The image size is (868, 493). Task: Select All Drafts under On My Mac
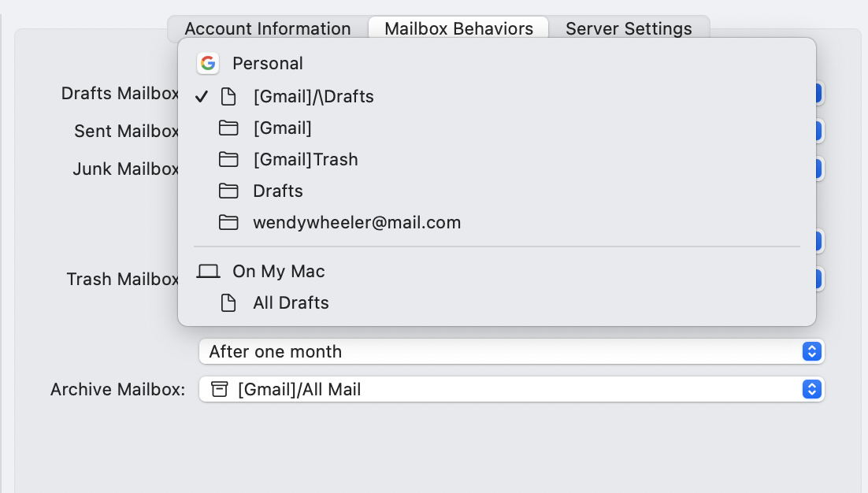pyautogui.click(x=291, y=302)
